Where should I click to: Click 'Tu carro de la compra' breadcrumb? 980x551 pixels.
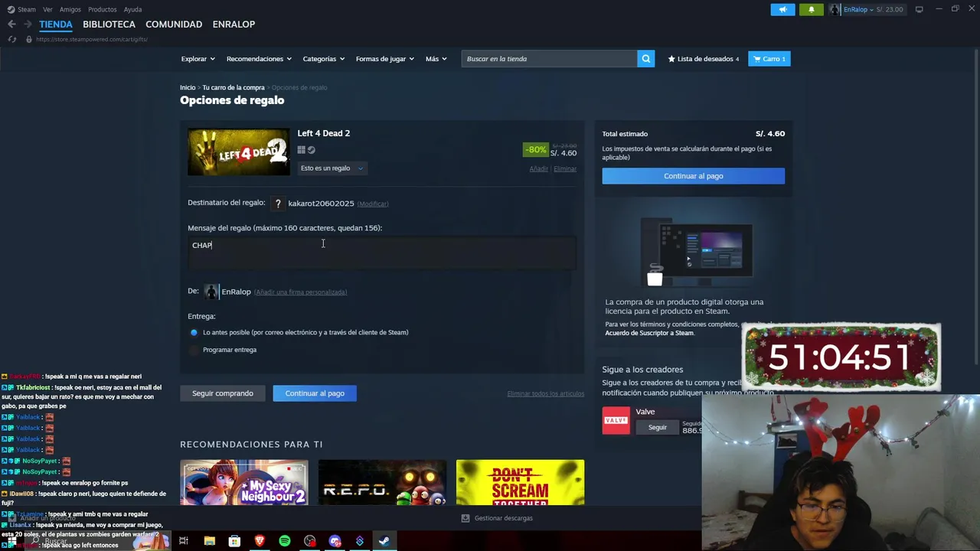[234, 87]
